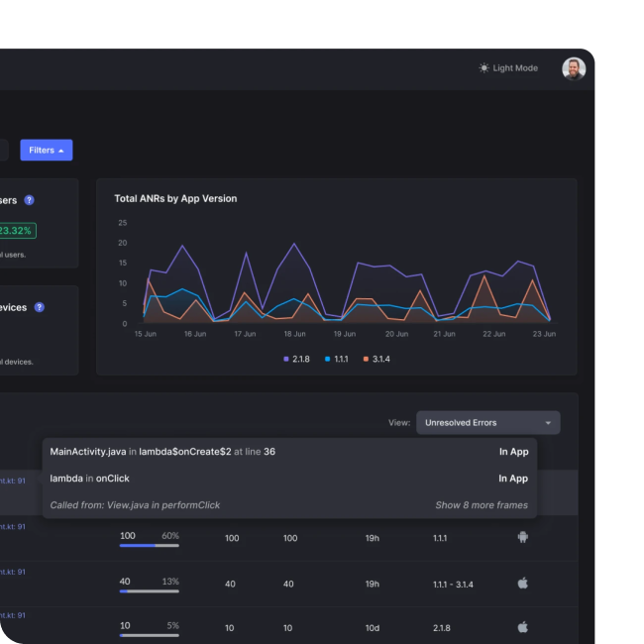This screenshot has width=644, height=644.
Task: Open the Unresolved Errors view dropdown
Action: tap(487, 423)
